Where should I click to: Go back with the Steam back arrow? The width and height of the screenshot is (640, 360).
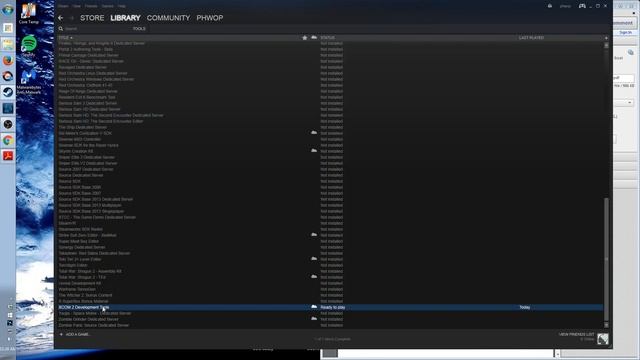(x=60, y=18)
